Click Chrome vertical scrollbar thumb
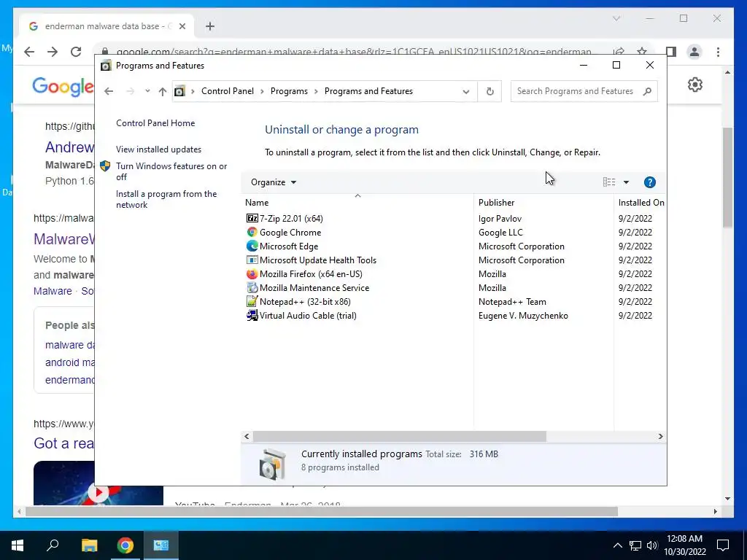 click(727, 177)
